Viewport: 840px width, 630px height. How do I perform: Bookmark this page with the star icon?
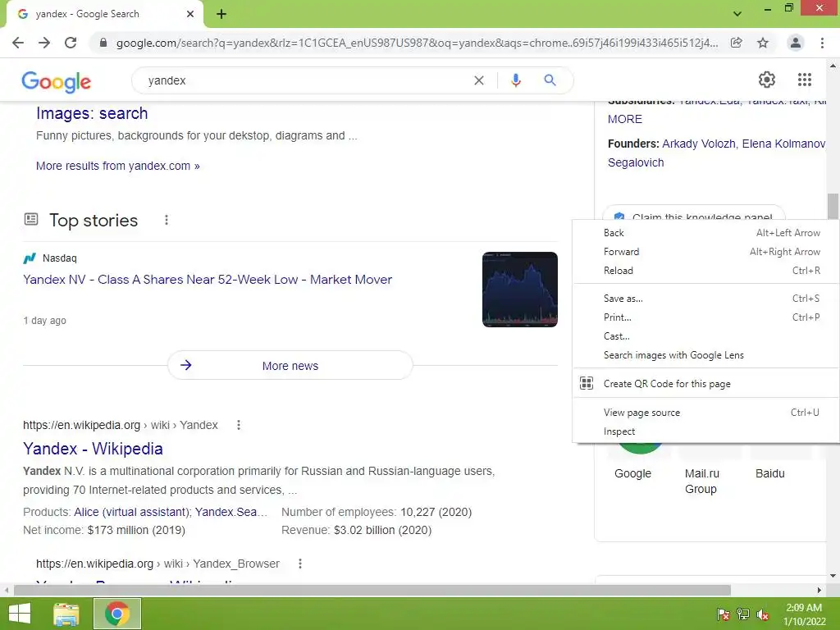(x=763, y=43)
